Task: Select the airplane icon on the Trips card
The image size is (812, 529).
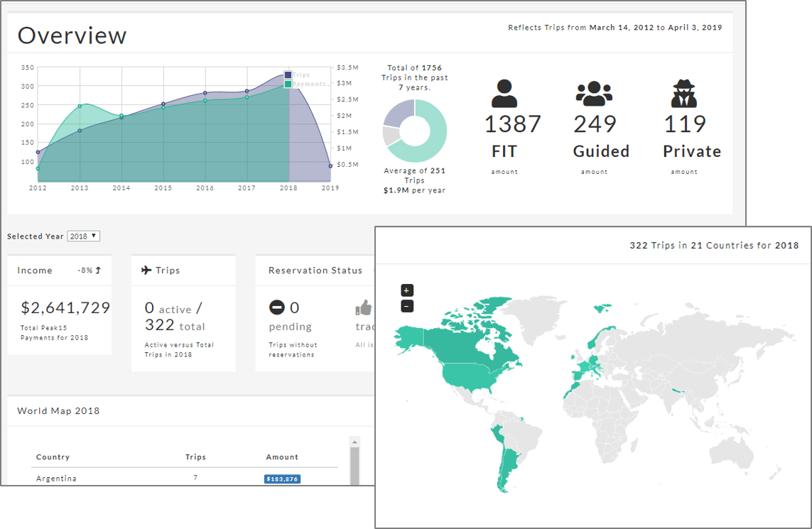Action: (x=147, y=271)
